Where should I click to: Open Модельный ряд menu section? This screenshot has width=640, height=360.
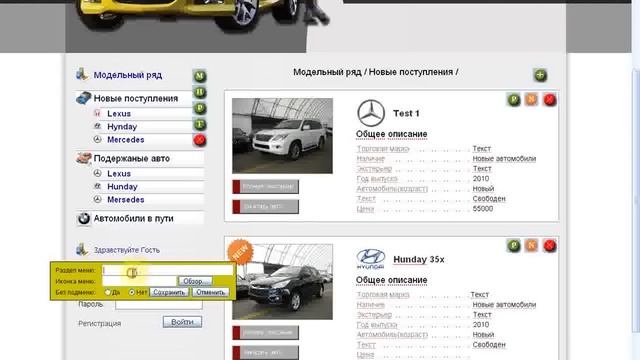tap(128, 75)
